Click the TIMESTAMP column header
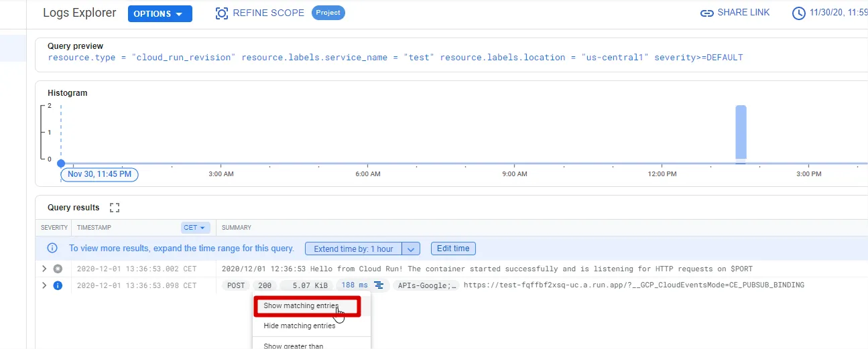This screenshot has width=868, height=349. click(x=93, y=228)
